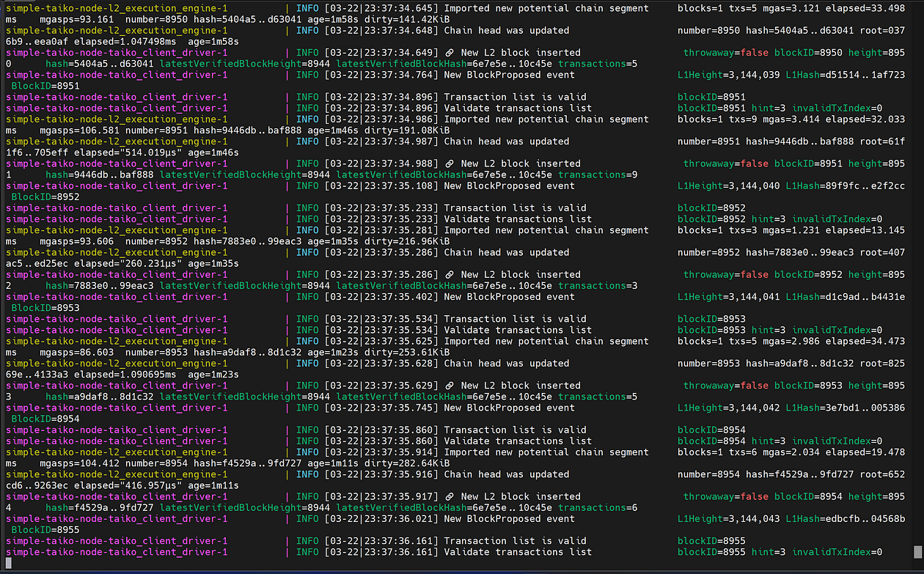This screenshot has width=924, height=574.
Task: Click link emoji in blockID=8953 inserted line
Action: coord(449,386)
